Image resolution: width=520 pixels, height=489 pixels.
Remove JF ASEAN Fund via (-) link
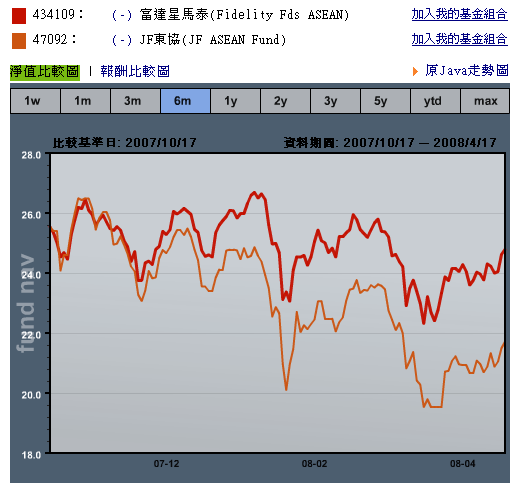point(122,40)
